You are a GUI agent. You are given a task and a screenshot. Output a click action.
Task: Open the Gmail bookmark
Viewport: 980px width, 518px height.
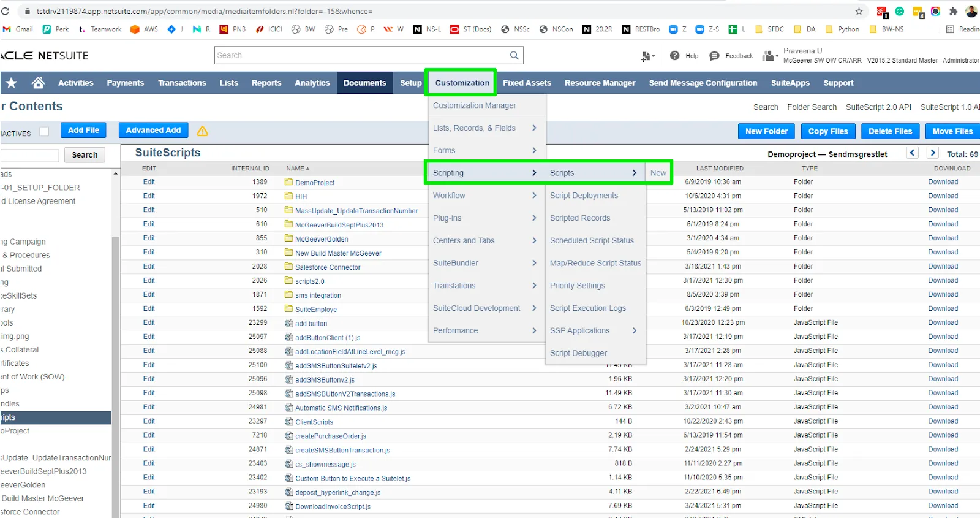(x=18, y=29)
